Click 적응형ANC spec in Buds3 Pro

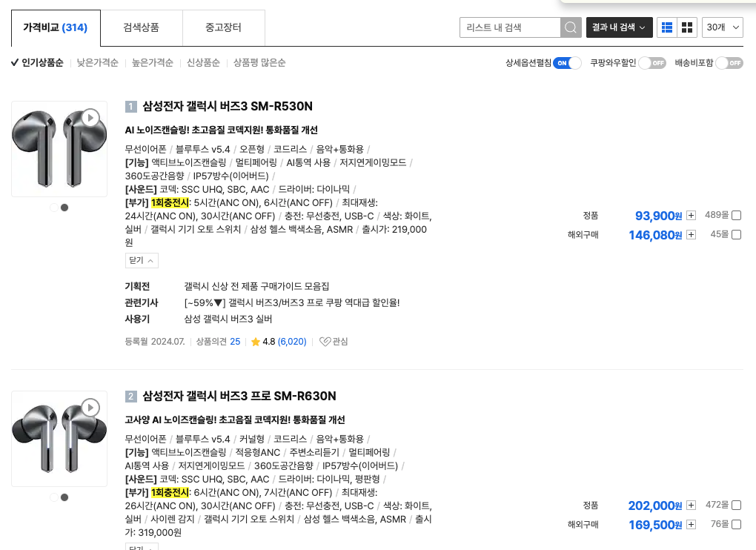click(257, 452)
